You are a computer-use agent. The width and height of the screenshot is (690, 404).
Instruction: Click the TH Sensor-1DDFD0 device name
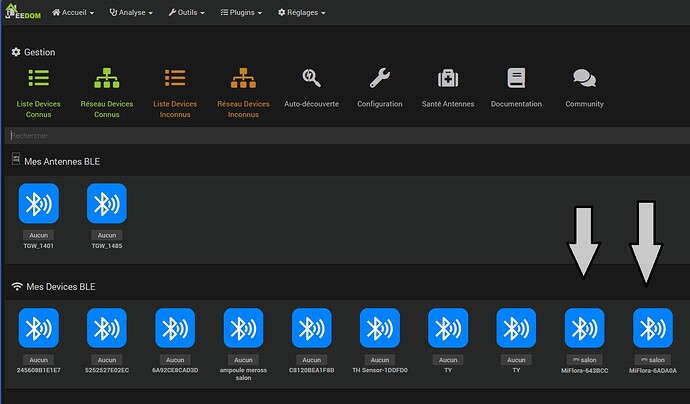point(380,370)
